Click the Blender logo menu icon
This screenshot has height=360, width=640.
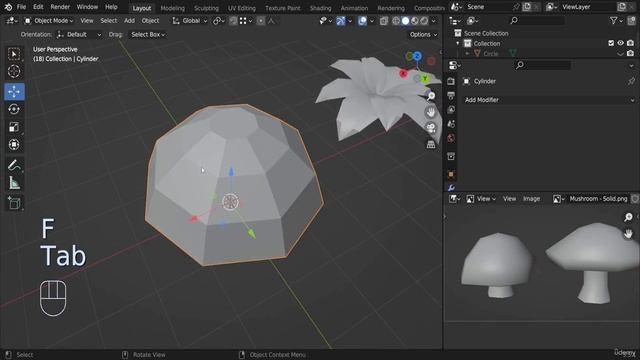click(x=8, y=7)
